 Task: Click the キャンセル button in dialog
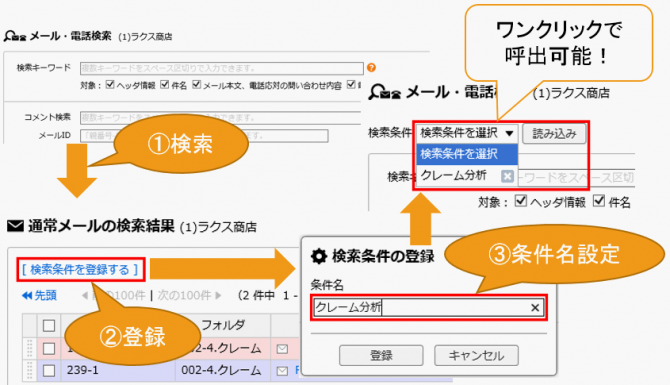click(x=476, y=356)
